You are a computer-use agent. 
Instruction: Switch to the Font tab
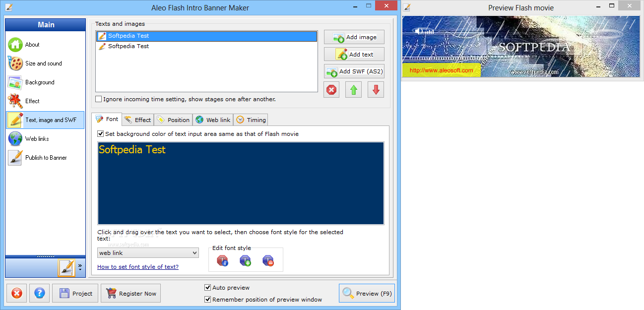tap(107, 120)
